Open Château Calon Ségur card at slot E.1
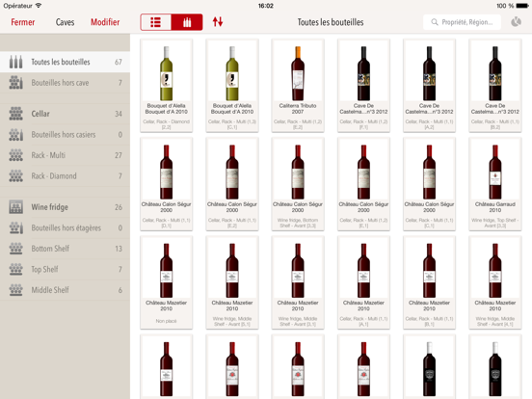532x399 pixels. pyautogui.click(x=363, y=184)
